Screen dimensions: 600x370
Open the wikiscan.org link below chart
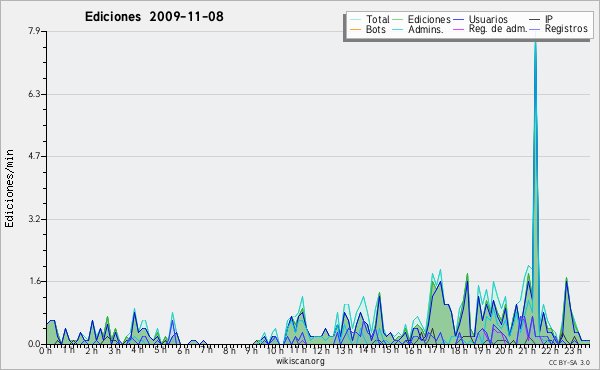(300, 361)
